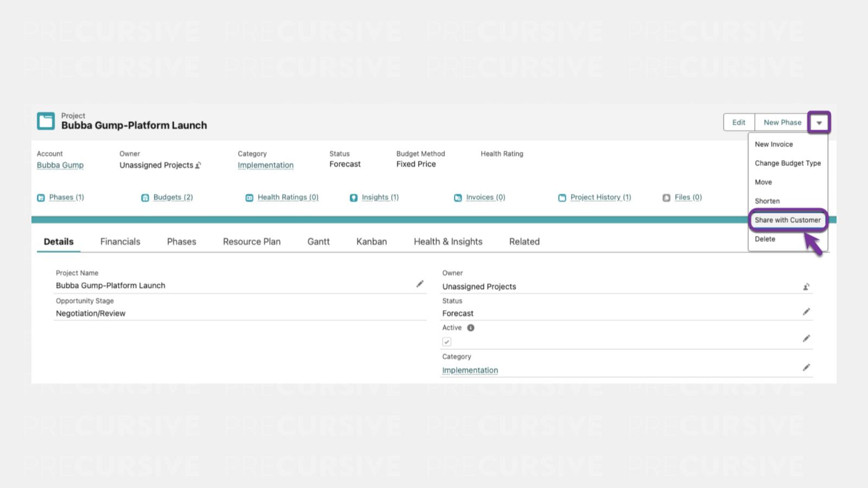This screenshot has height=488, width=868.
Task: Change owner icon in Details Owner field
Action: coord(806,287)
